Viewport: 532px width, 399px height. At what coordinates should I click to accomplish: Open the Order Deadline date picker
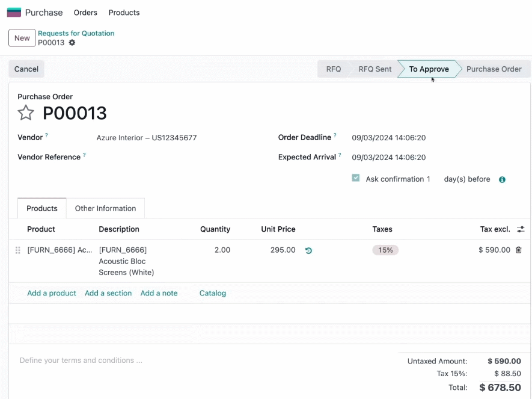pyautogui.click(x=389, y=138)
